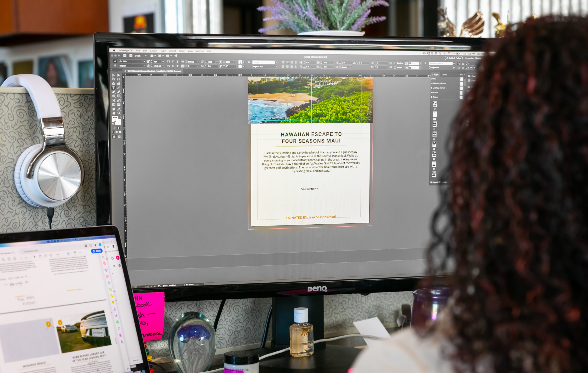Click the Publish Online button
The image size is (588, 373).
pos(454,58)
